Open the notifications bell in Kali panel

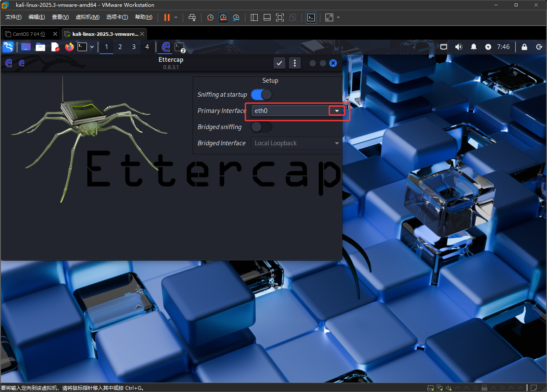click(x=474, y=47)
